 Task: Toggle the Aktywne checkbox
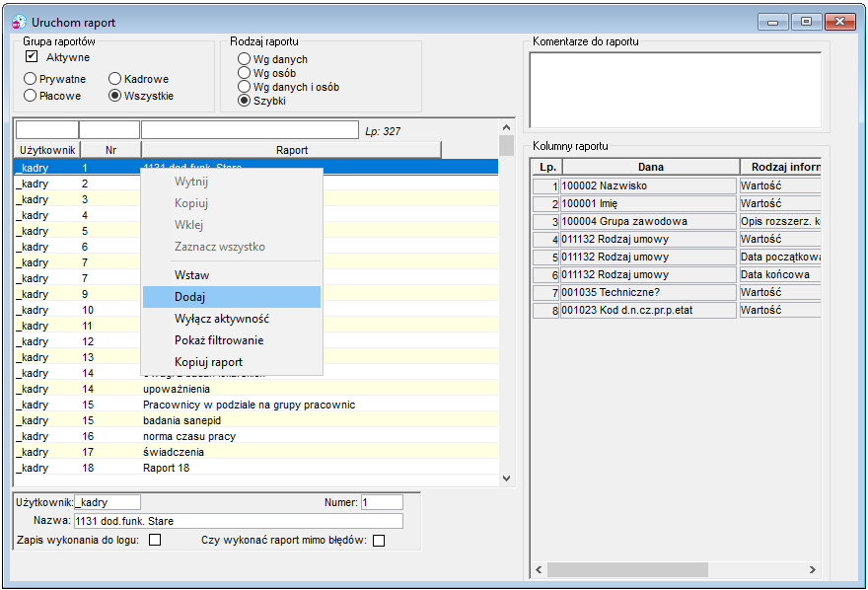[x=32, y=56]
